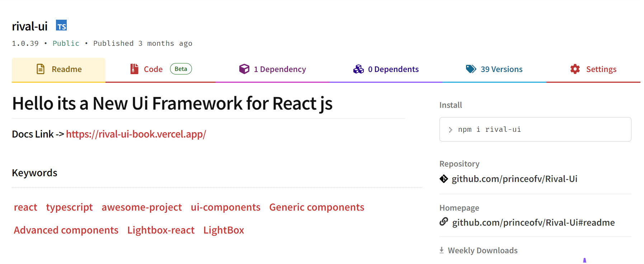644x264 pixels.
Task: Click the Published 3 months ago text
Action: [x=143, y=43]
